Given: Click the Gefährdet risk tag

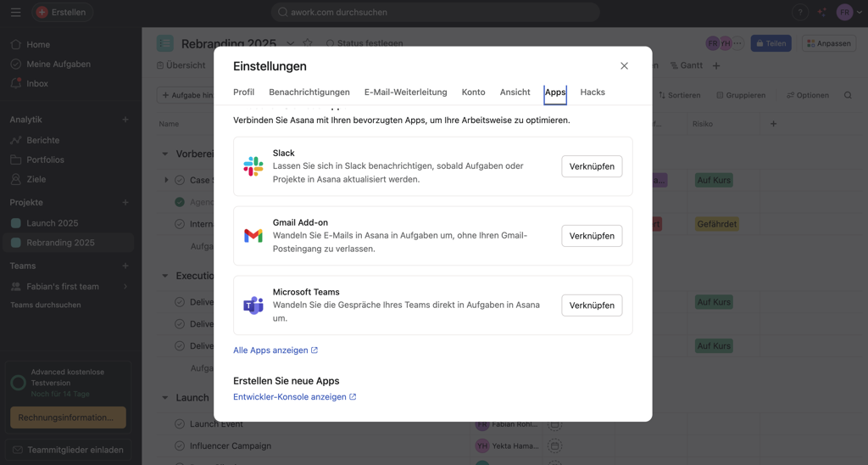Looking at the screenshot, I should coord(717,224).
